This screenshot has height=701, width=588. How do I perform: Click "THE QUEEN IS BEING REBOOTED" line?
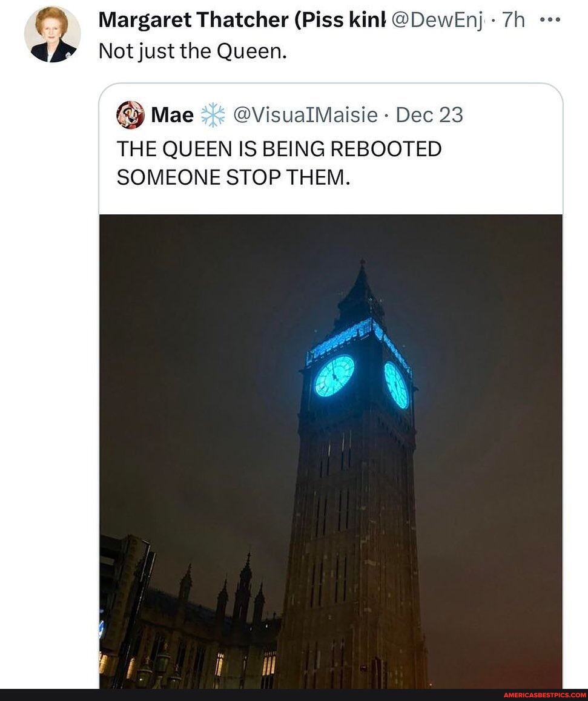pos(279,148)
